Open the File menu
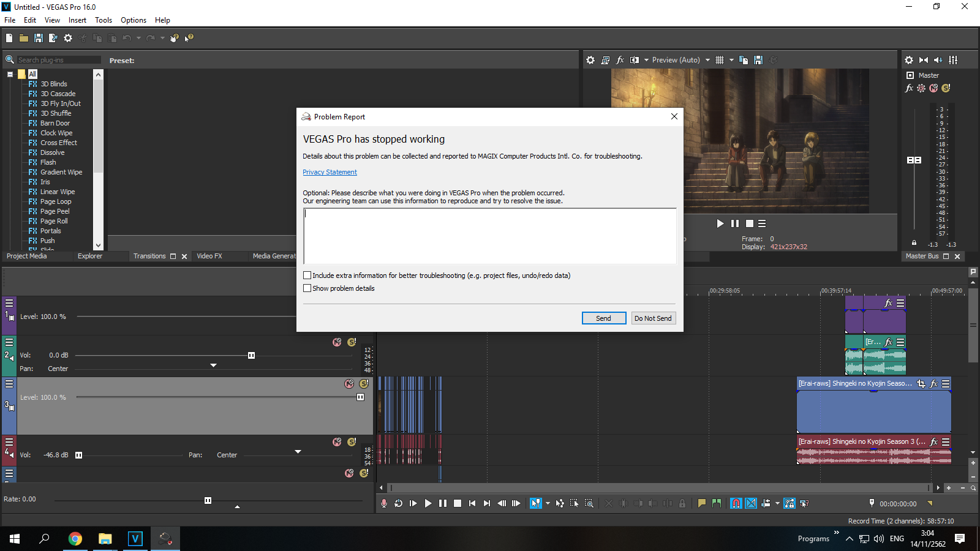This screenshot has height=551, width=980. (x=10, y=20)
